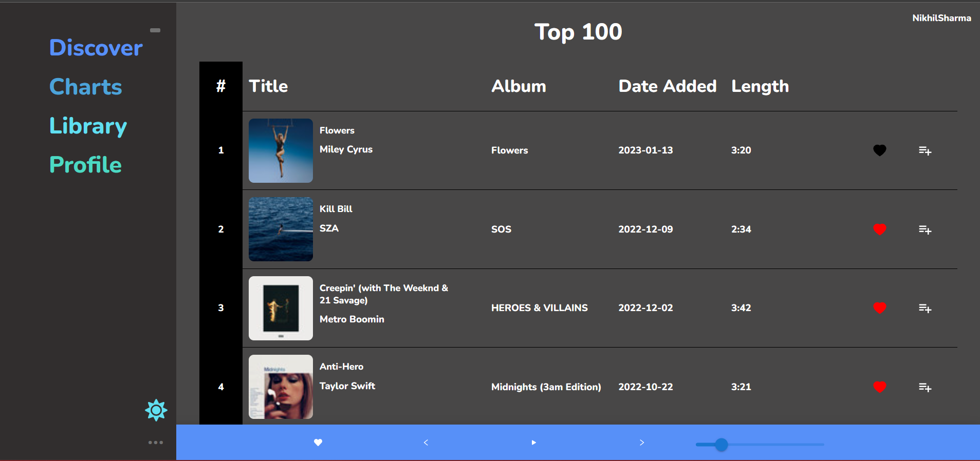Open the Discover page
This screenshot has width=980, height=461.
coord(96,48)
